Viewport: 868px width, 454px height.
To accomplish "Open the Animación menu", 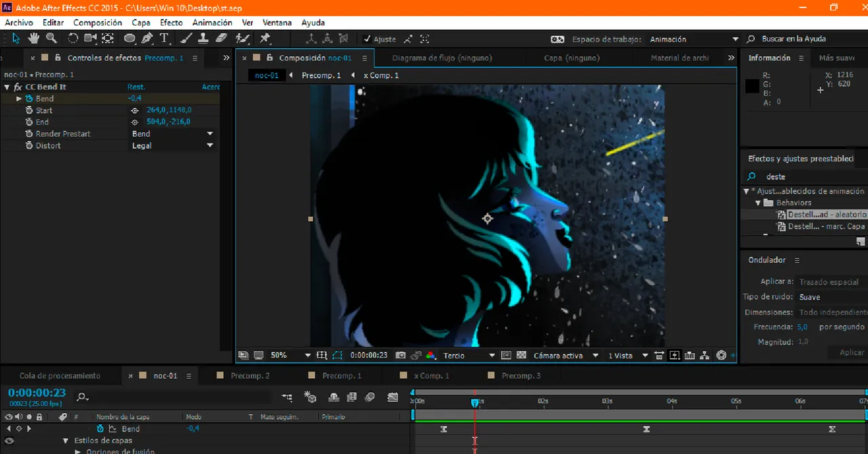I will (x=212, y=22).
